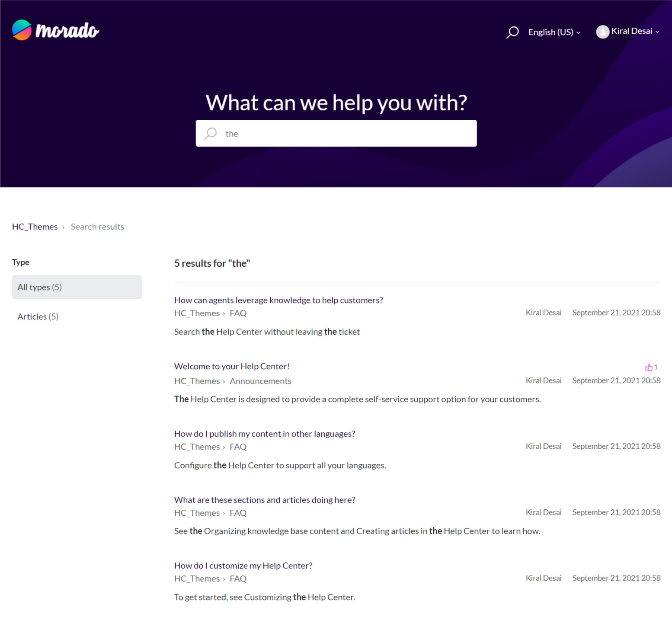Open "Welcome to your Help Center!" article

point(232,366)
